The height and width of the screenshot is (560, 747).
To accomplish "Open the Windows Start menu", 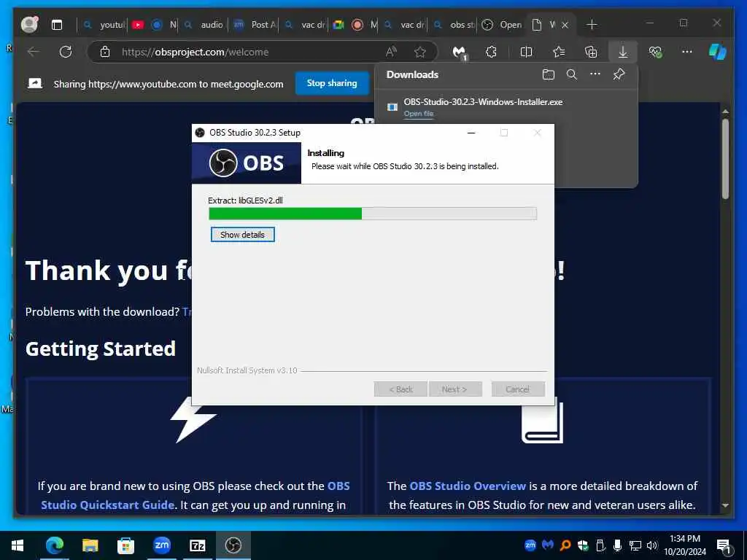I will click(18, 545).
